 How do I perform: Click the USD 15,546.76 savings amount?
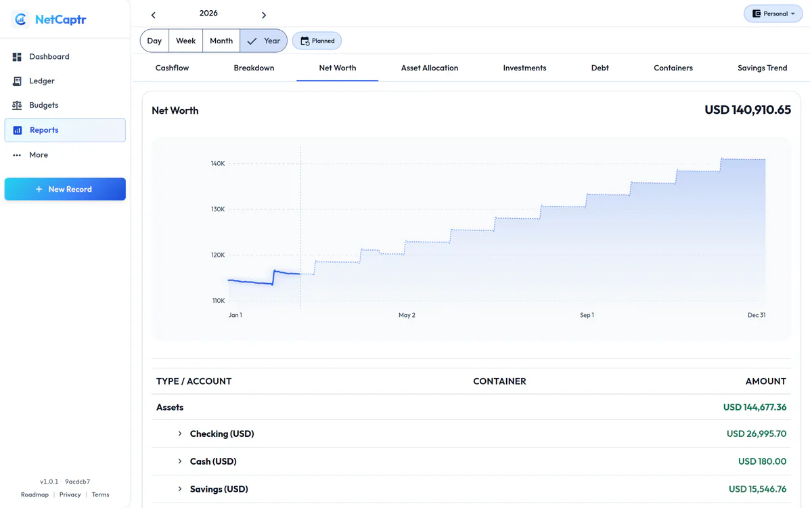(x=757, y=489)
